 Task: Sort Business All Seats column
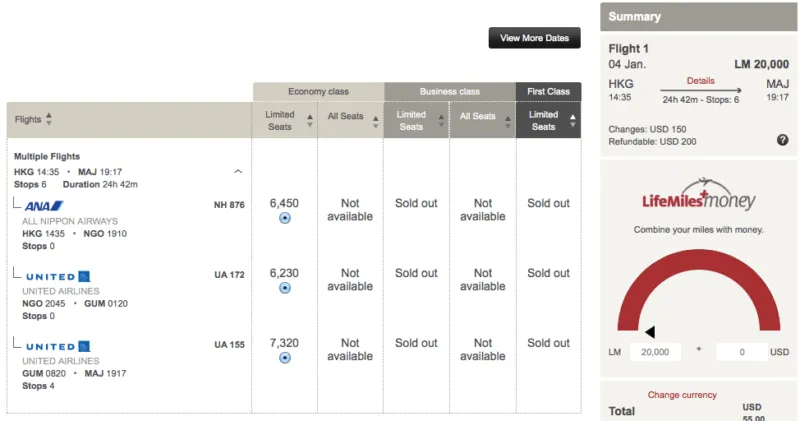[x=508, y=121]
